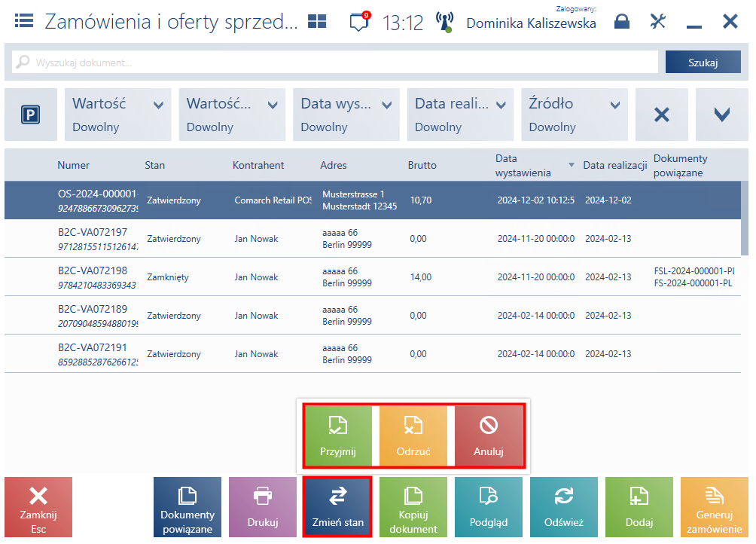Expand the Wartość filter dropdown
The height and width of the screenshot is (544, 756).
pyautogui.click(x=118, y=115)
